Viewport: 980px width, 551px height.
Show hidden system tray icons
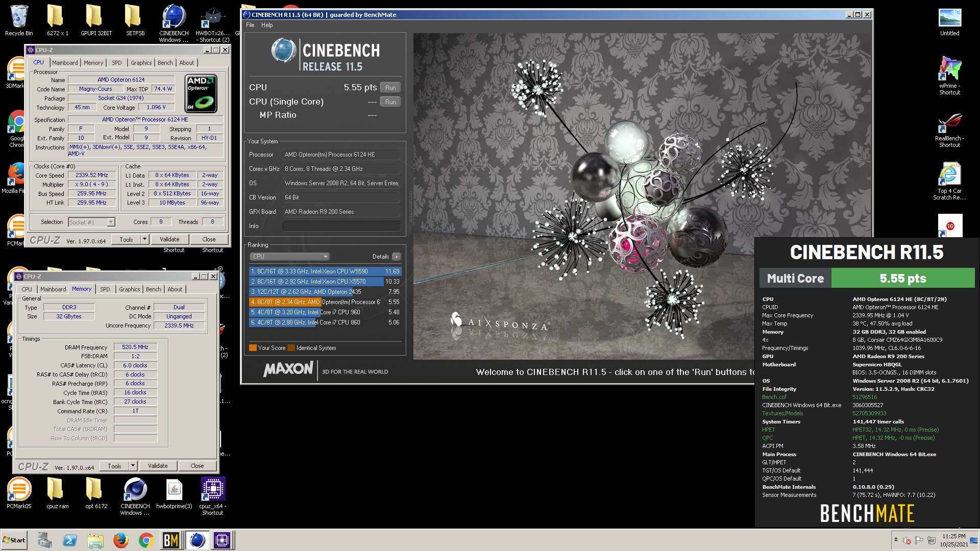(896, 540)
